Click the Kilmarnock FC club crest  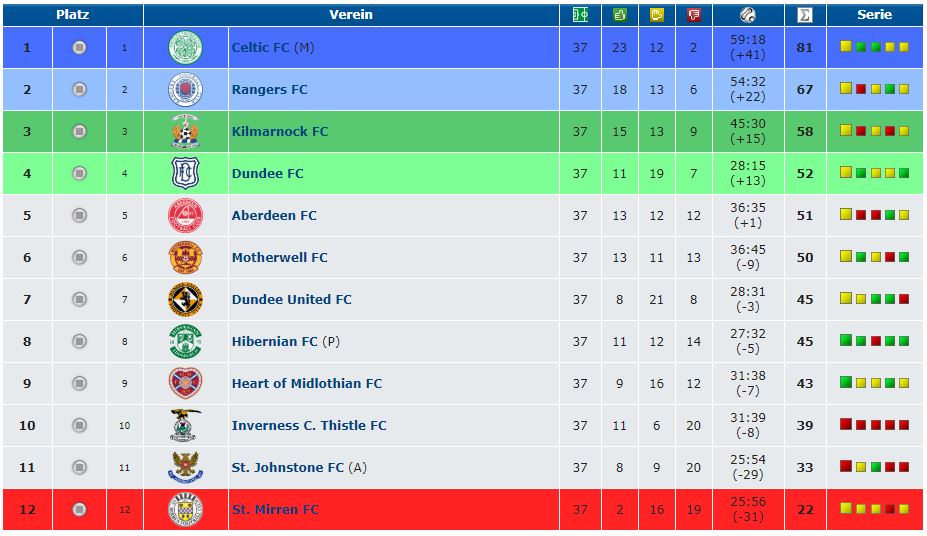click(x=185, y=131)
